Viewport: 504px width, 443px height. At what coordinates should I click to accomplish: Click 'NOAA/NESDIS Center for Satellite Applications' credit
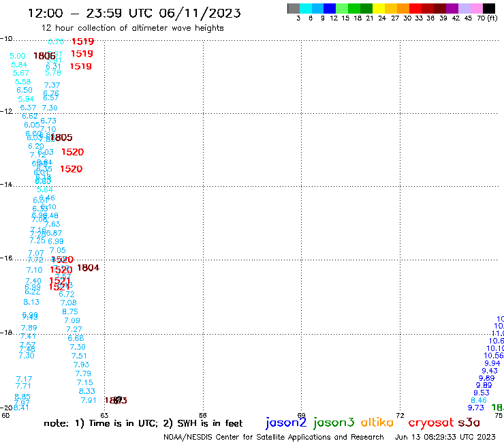click(x=247, y=437)
